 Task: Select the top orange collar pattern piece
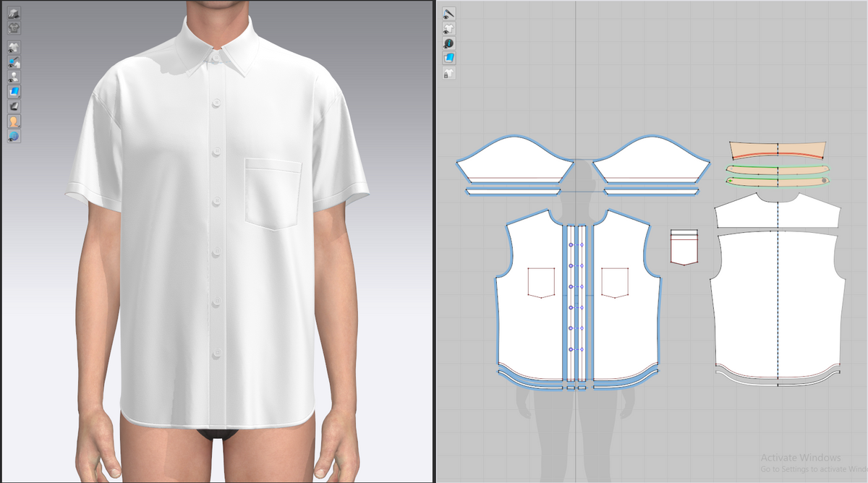[x=778, y=150]
